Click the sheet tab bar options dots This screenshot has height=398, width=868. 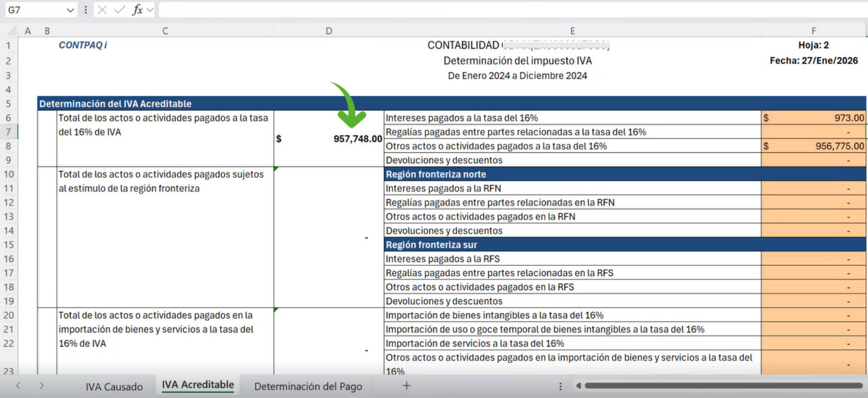[x=560, y=386]
